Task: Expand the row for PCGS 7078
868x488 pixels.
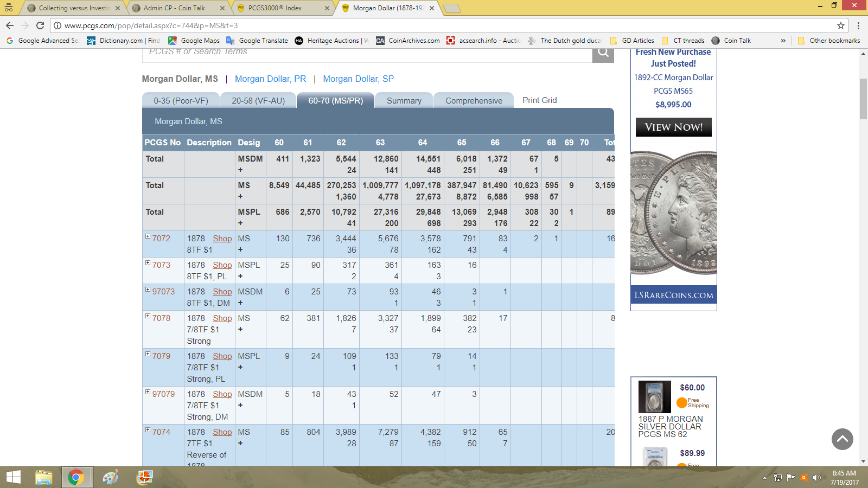Action: coord(148,316)
